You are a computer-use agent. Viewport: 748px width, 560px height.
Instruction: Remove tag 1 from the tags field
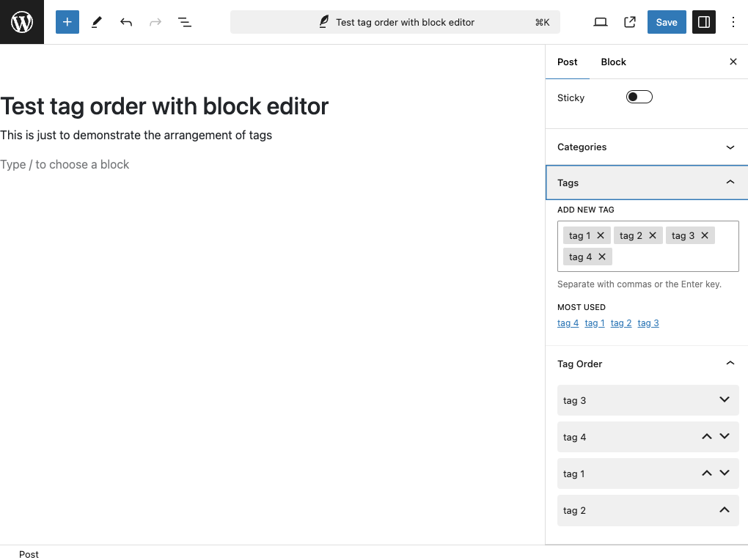click(601, 235)
